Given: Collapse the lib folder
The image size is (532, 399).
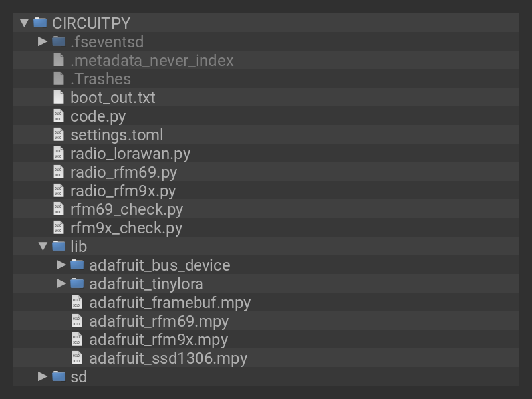Looking at the screenshot, I should 43,246.
